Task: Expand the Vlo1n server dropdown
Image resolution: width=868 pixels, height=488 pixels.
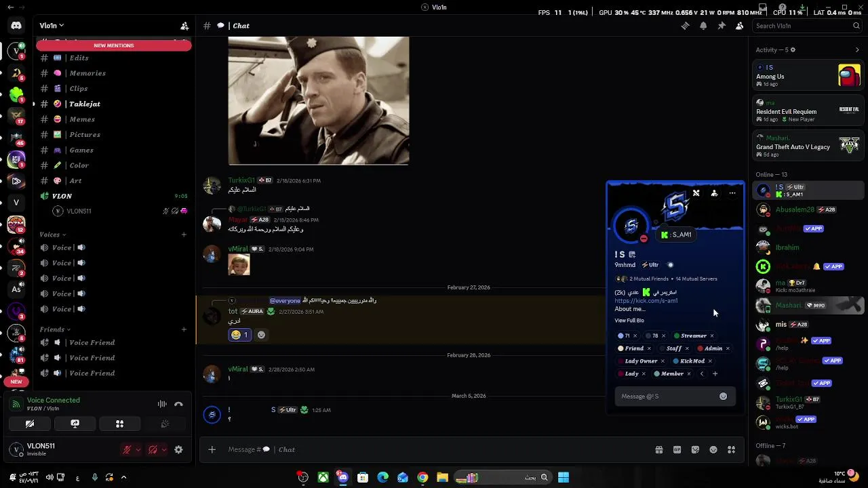Action: point(52,26)
